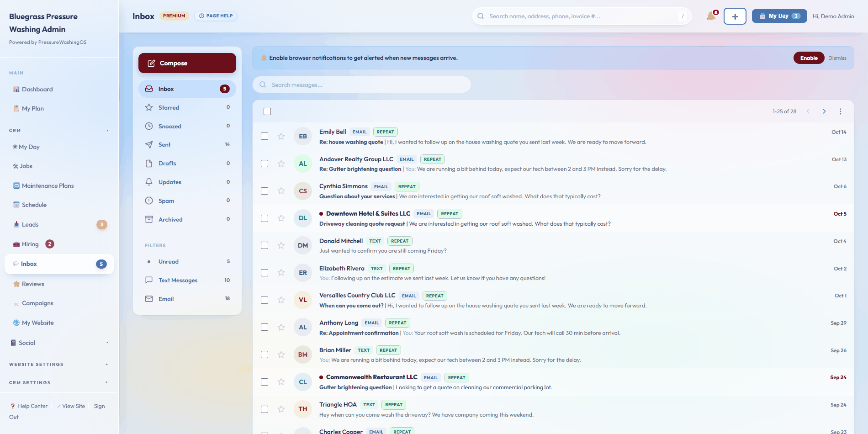Screen dimensions: 868x434
Task: Filter messages by Text Messages
Action: 187,280
